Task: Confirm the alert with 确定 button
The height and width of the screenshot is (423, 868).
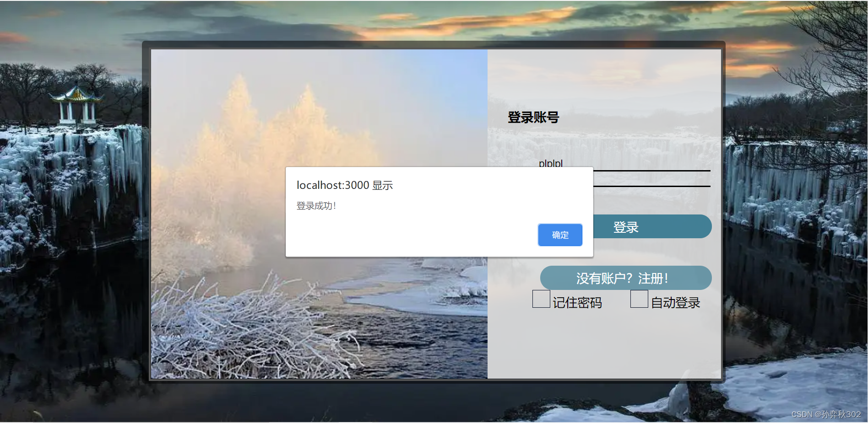Action: tap(560, 235)
